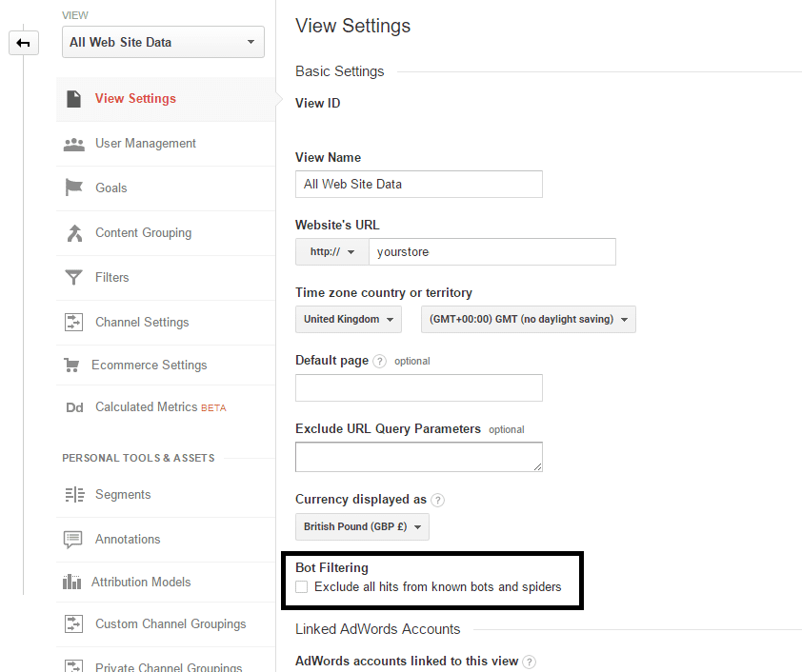This screenshot has height=672, width=802.
Task: Click the back arrow icon button
Action: [x=24, y=43]
